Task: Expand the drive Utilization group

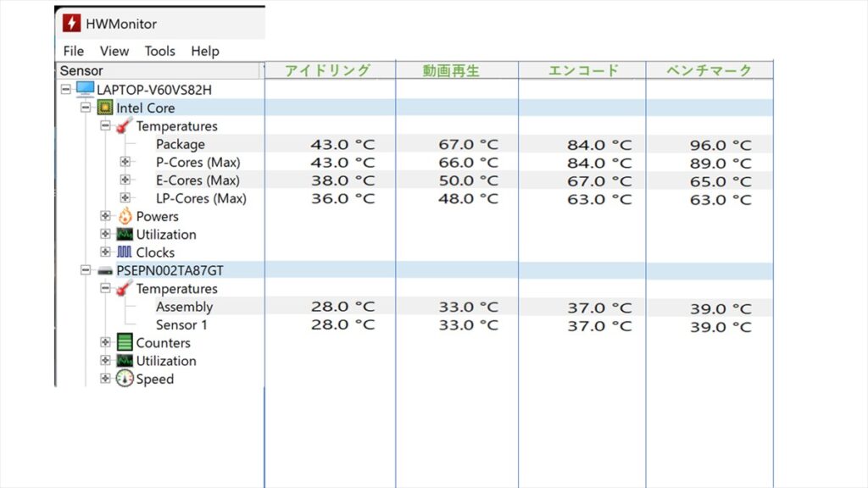Action: coord(105,360)
